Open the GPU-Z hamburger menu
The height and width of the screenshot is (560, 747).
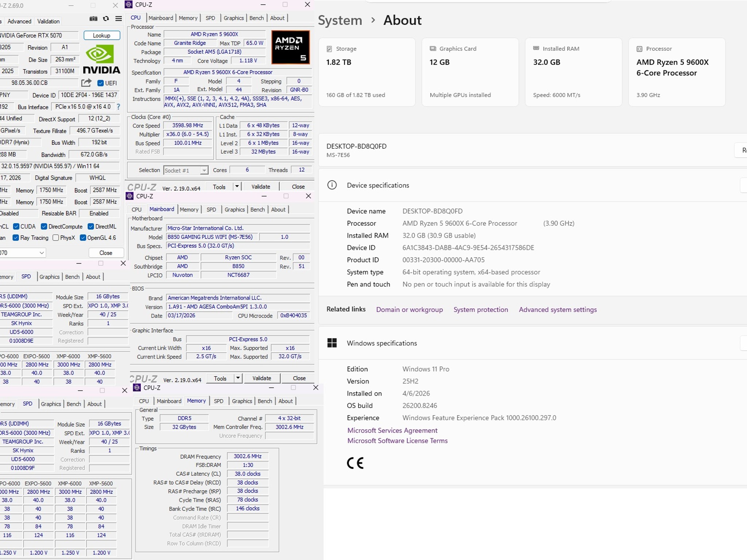coord(119,19)
